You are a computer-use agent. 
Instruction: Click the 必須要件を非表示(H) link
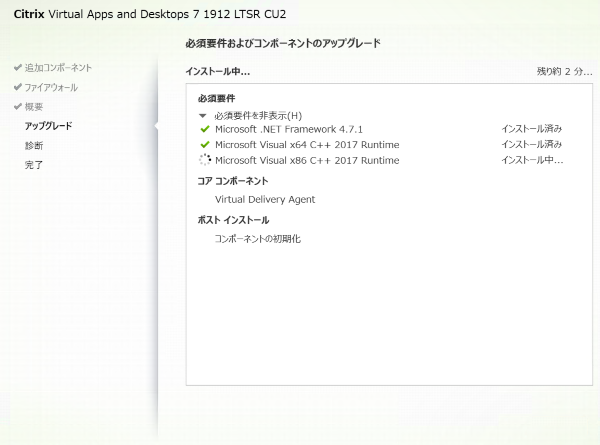point(258,116)
